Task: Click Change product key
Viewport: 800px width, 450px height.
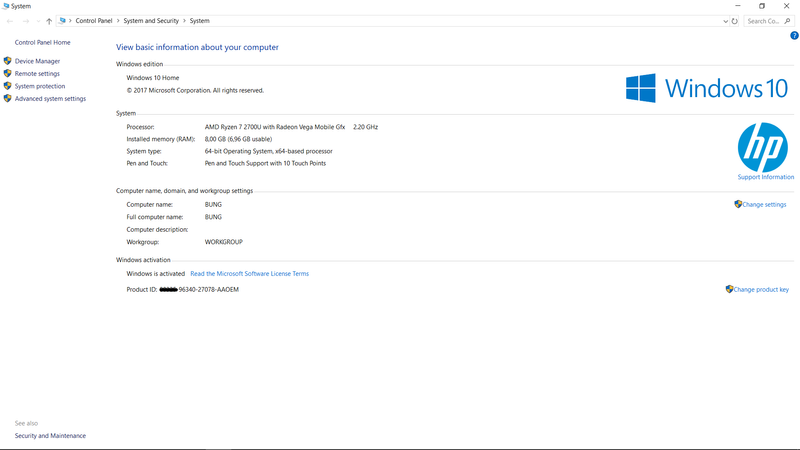Action: [x=760, y=289]
